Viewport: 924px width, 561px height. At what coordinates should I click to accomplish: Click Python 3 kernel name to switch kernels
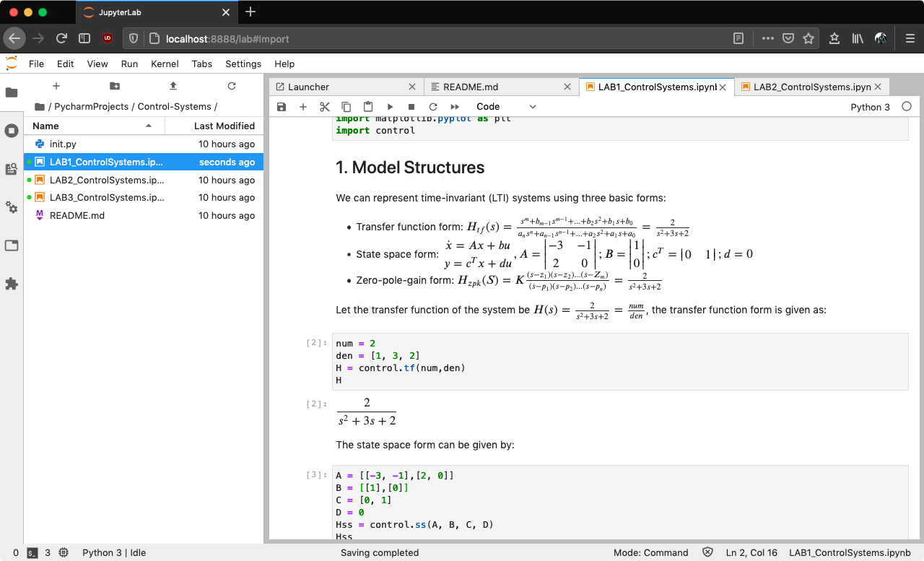pos(871,106)
